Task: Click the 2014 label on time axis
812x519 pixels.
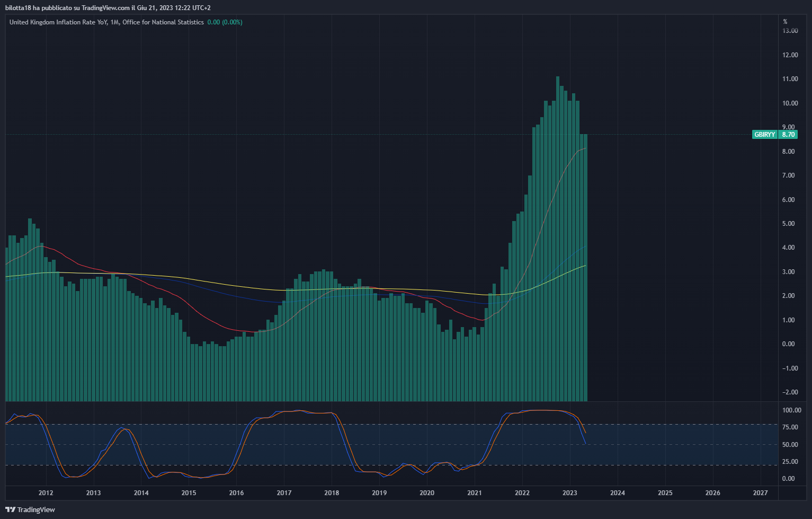Action: click(x=141, y=493)
